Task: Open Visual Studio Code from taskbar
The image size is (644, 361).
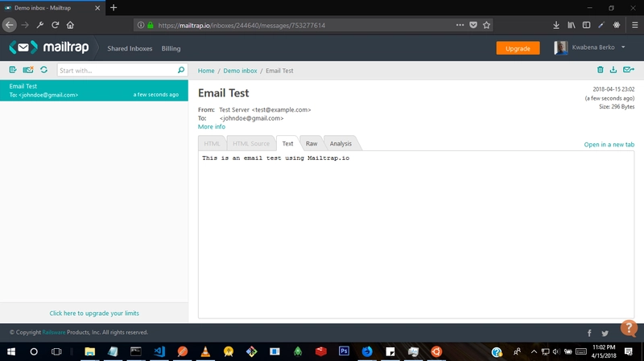Action: tap(159, 351)
